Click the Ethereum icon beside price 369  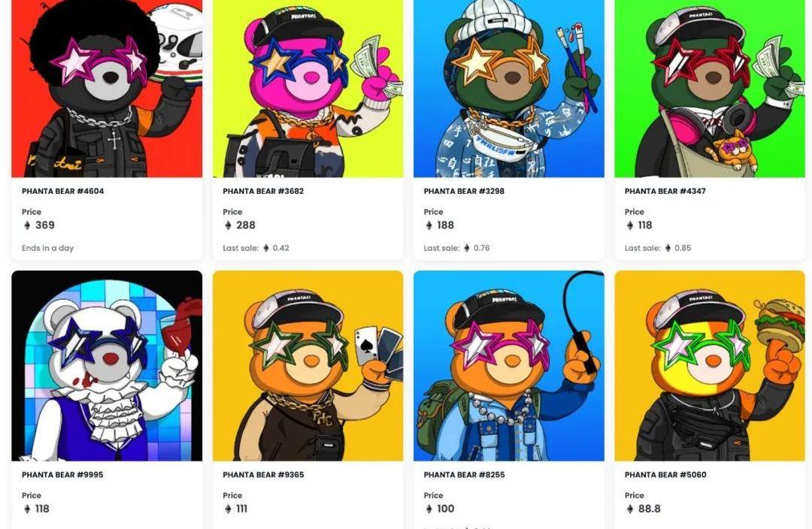[28, 225]
